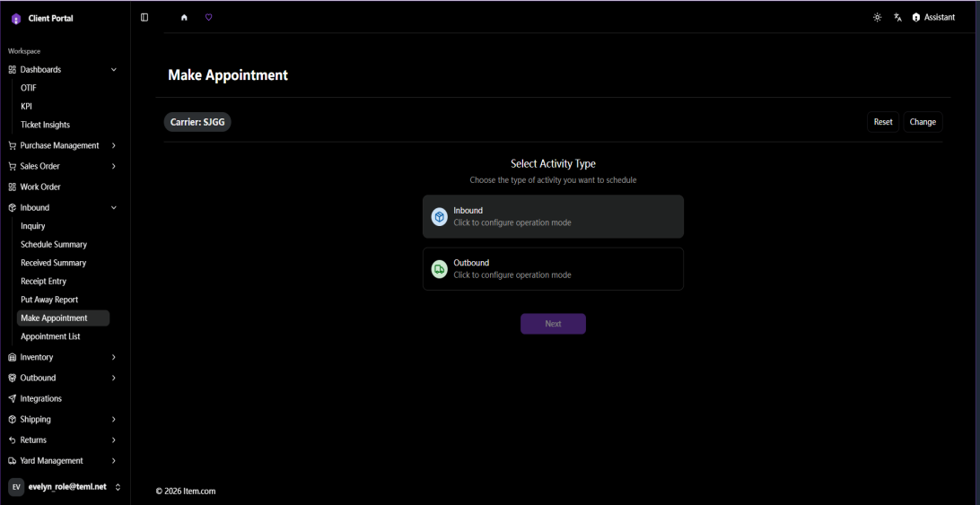Click © 2026 Item.com footer text
Viewport: 980px width, 505px height.
click(186, 492)
